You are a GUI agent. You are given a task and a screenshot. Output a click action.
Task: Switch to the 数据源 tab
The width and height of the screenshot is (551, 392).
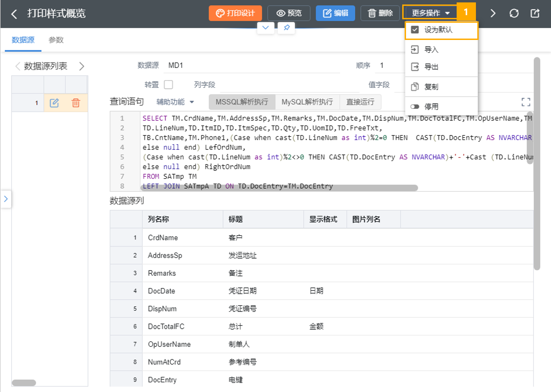pos(23,40)
